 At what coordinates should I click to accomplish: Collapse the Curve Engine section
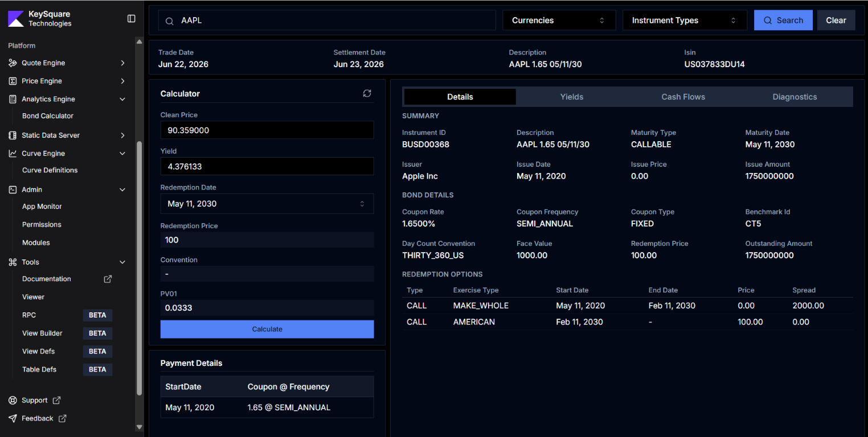coord(122,154)
